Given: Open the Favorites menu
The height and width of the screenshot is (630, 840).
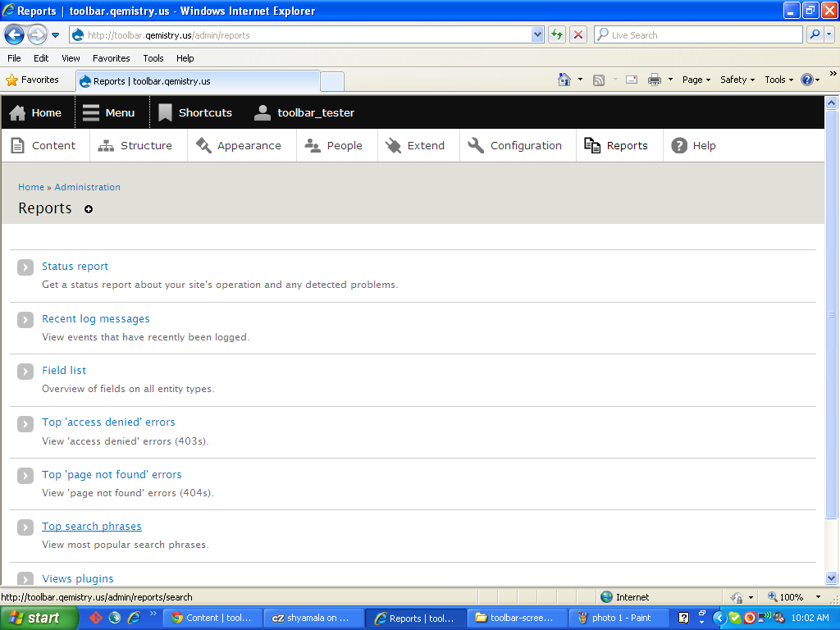Looking at the screenshot, I should click(x=111, y=58).
